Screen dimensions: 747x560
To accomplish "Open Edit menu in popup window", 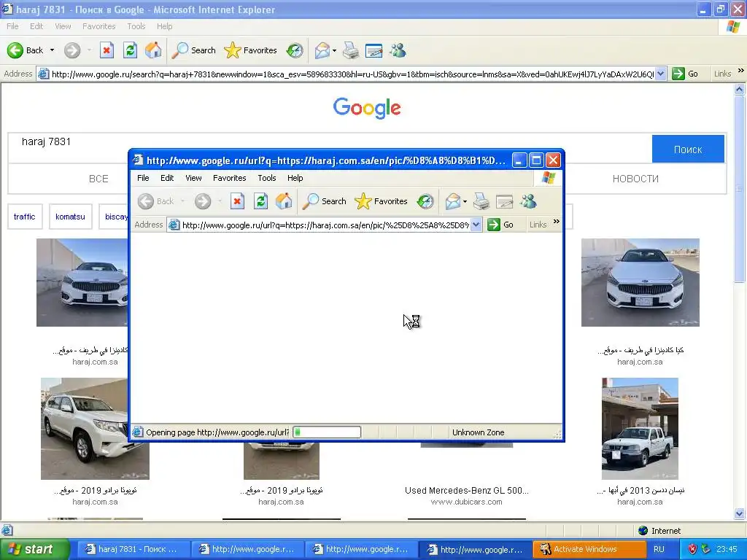I will [167, 178].
